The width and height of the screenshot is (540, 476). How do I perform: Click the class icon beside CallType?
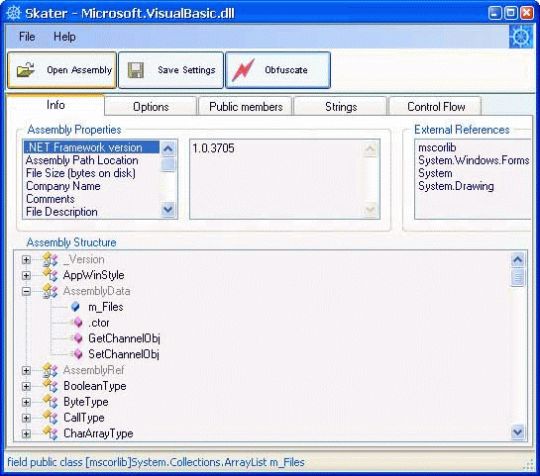(x=50, y=417)
